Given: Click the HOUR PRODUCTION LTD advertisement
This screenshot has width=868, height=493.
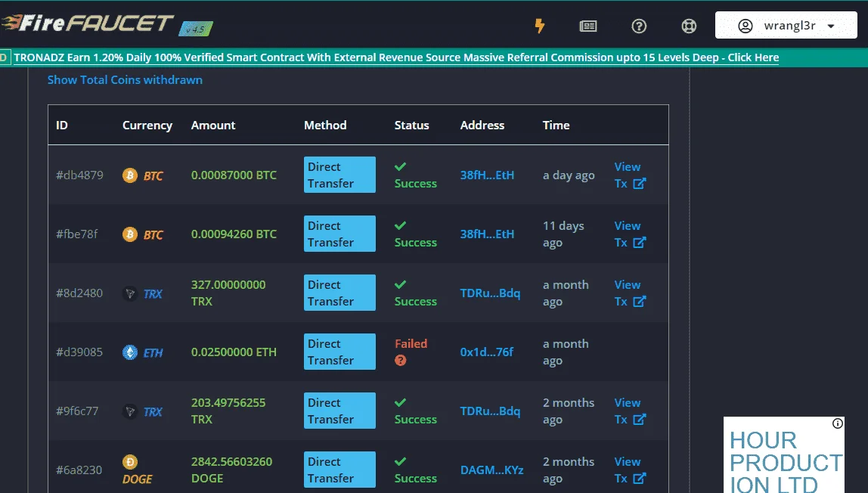Looking at the screenshot, I should point(784,456).
